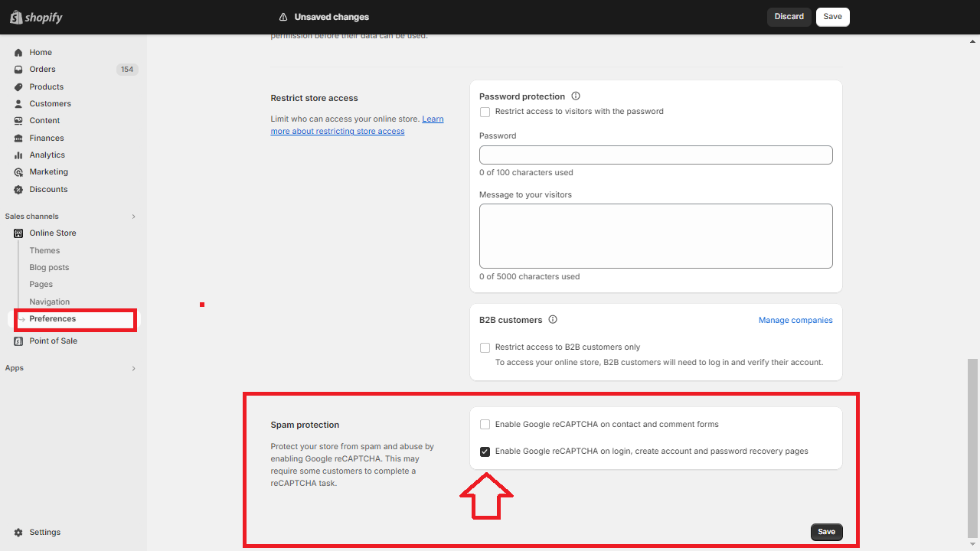Open the Customers section
Image resolution: width=980 pixels, height=551 pixels.
pos(18,103)
